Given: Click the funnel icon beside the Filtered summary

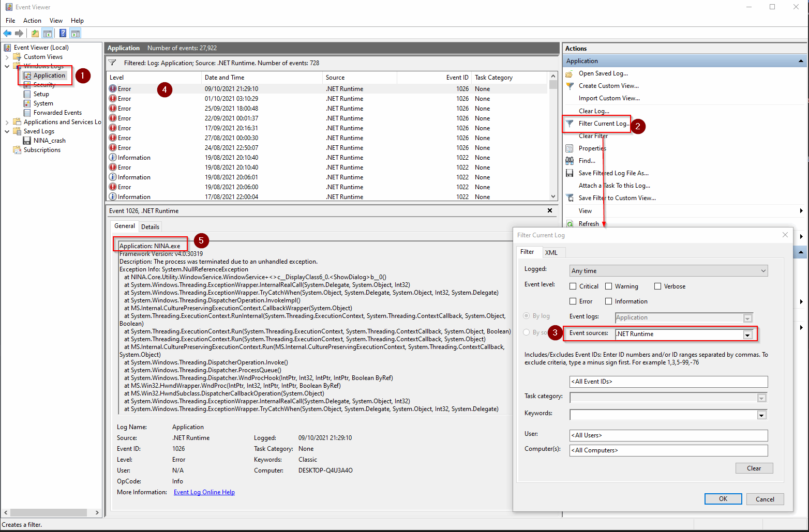Looking at the screenshot, I should 112,63.
